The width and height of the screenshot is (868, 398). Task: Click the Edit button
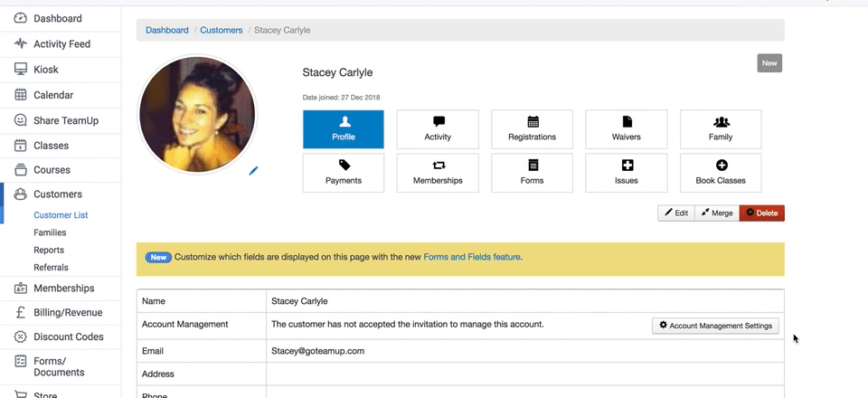[x=675, y=213]
